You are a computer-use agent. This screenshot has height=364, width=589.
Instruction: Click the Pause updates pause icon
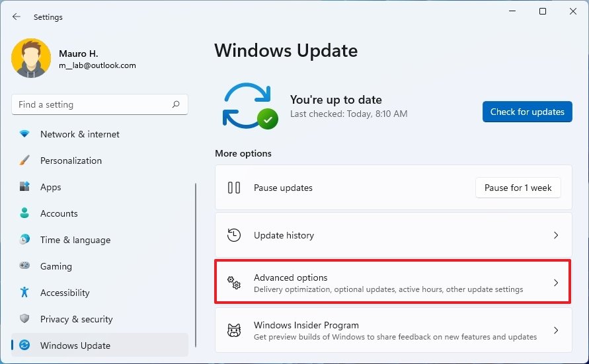234,188
